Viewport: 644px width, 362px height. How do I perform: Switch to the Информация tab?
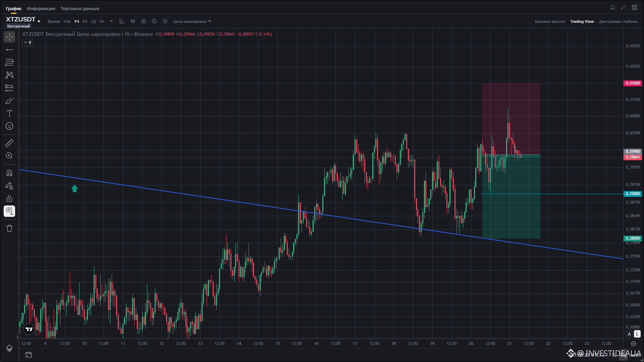(41, 8)
